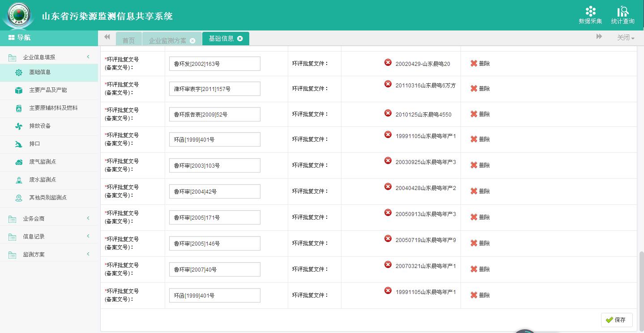The height and width of the screenshot is (333, 644).
Task: Click the red X beside 20110316山东晨鸣6万方
Action: (x=388, y=84)
